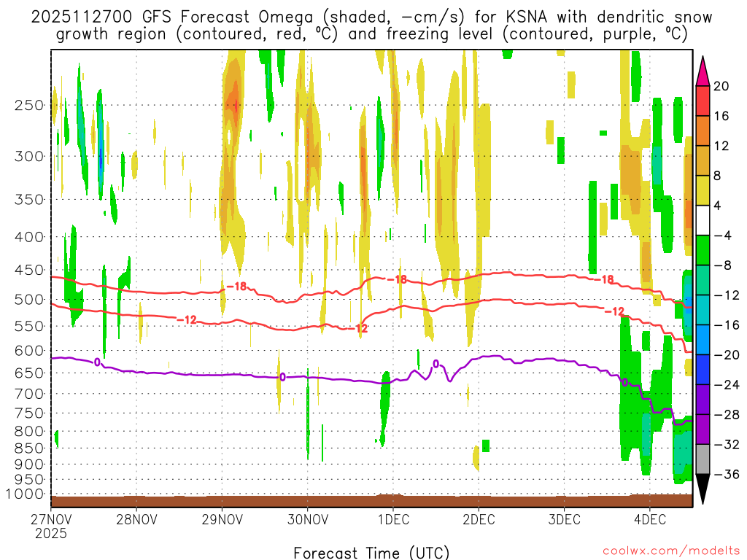Click the 4DEC date label

coord(650,519)
